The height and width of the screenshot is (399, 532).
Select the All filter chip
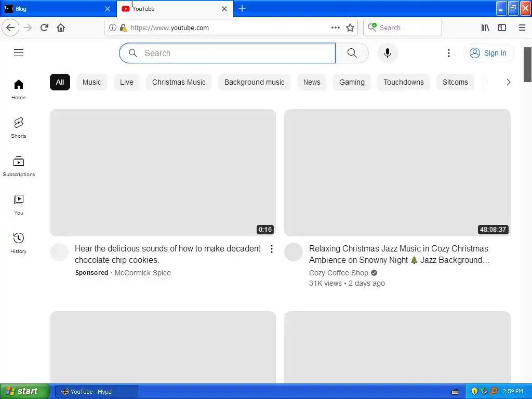click(x=60, y=82)
